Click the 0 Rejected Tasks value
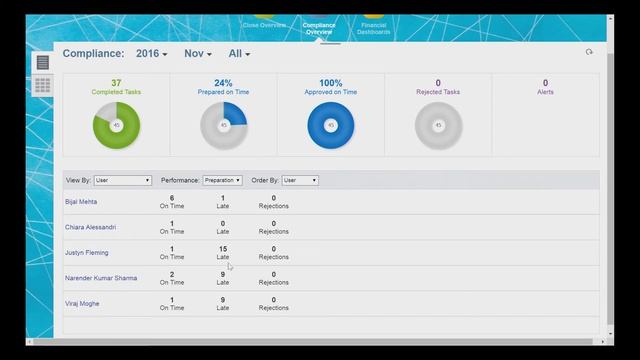The image size is (640, 360). (x=438, y=83)
